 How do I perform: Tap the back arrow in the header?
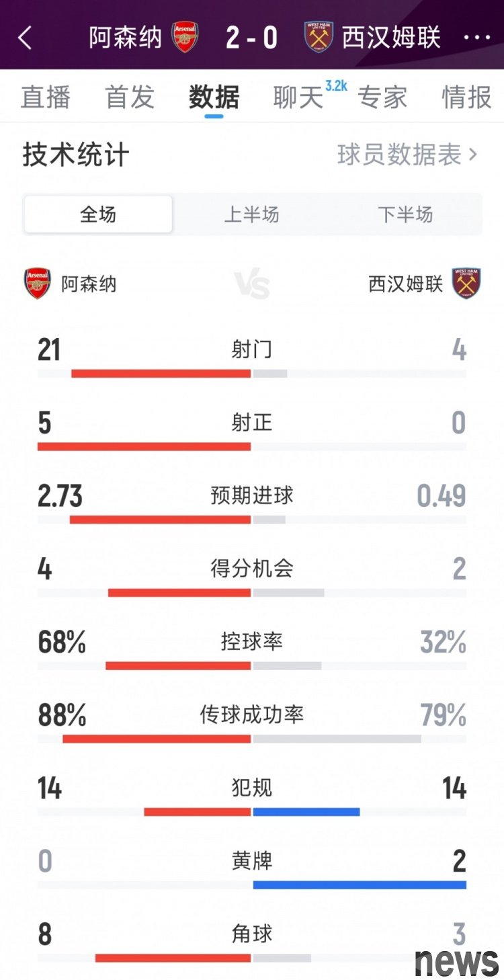pyautogui.click(x=25, y=38)
